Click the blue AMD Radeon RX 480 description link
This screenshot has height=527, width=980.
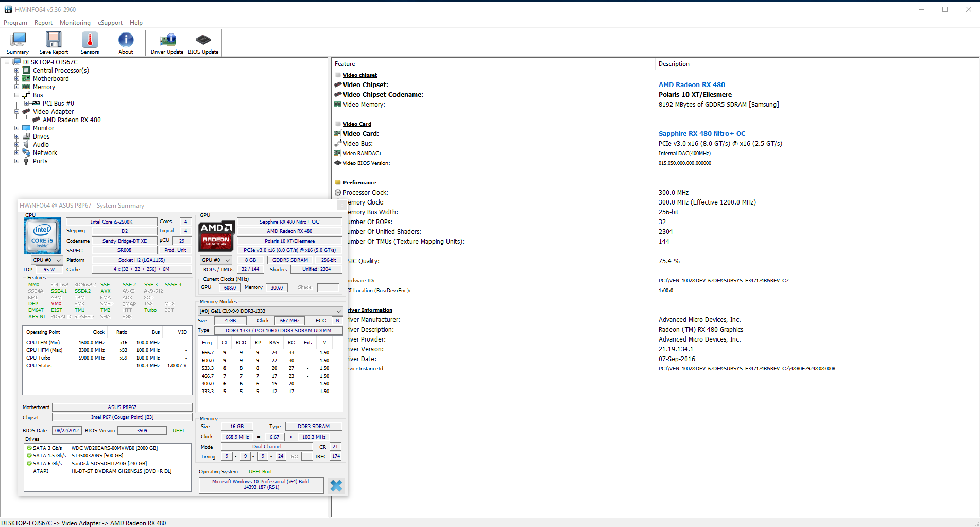point(692,85)
